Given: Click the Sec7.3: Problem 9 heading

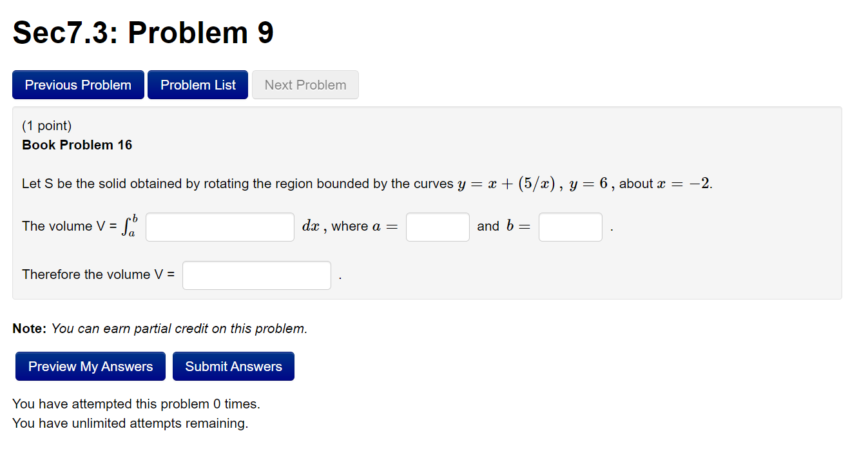Looking at the screenshot, I should click(x=142, y=32).
